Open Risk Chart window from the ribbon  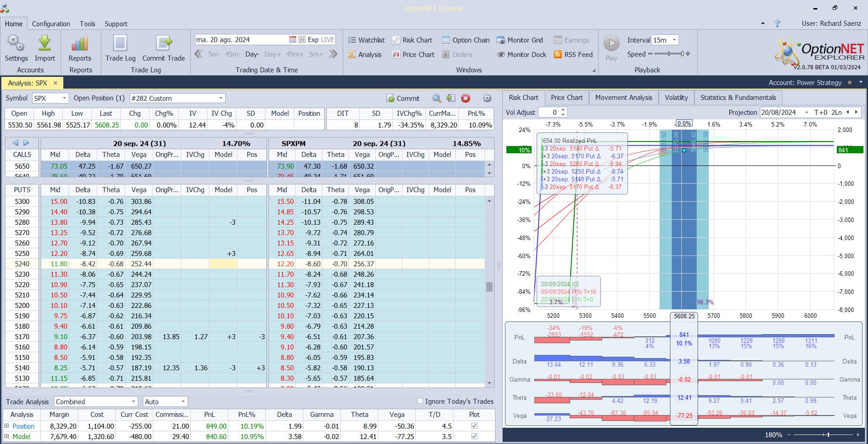pyautogui.click(x=412, y=40)
